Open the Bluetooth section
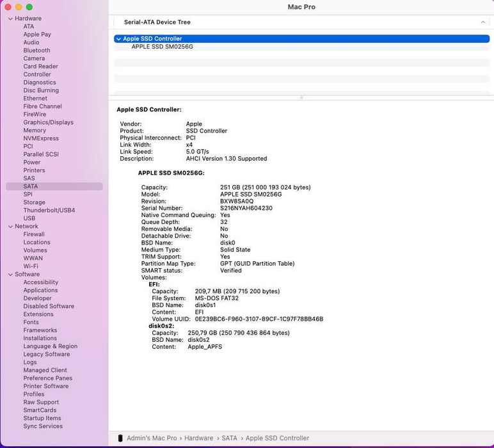Viewport: 494px width, 448px height. [36, 51]
